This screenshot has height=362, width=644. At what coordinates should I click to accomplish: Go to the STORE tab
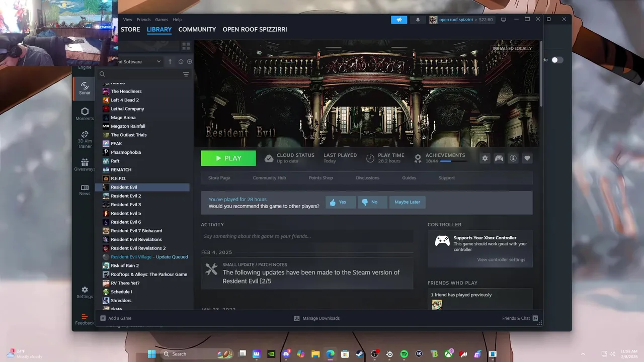coord(130,30)
